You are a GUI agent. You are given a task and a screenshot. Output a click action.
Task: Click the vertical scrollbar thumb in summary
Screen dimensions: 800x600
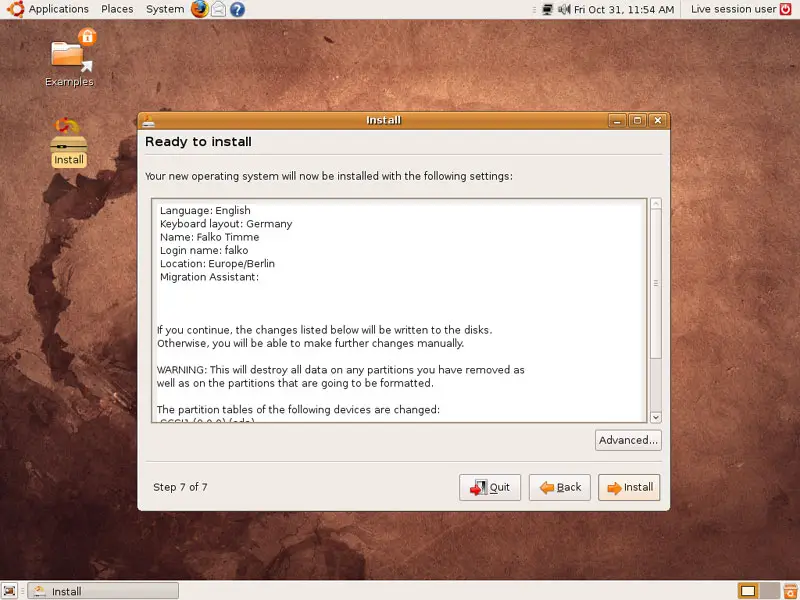(x=656, y=283)
